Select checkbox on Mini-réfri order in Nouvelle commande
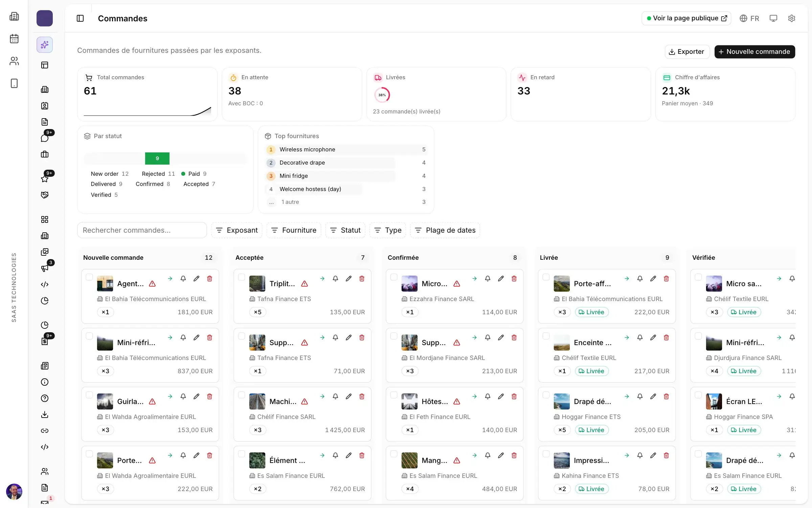This screenshot has width=812, height=508. click(x=89, y=336)
